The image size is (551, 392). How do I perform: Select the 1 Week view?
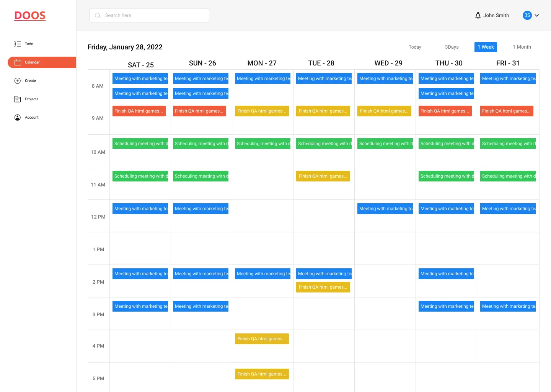(x=486, y=47)
